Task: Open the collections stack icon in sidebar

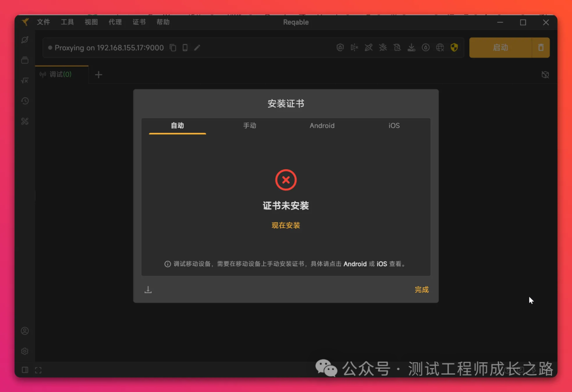Action: (25, 60)
